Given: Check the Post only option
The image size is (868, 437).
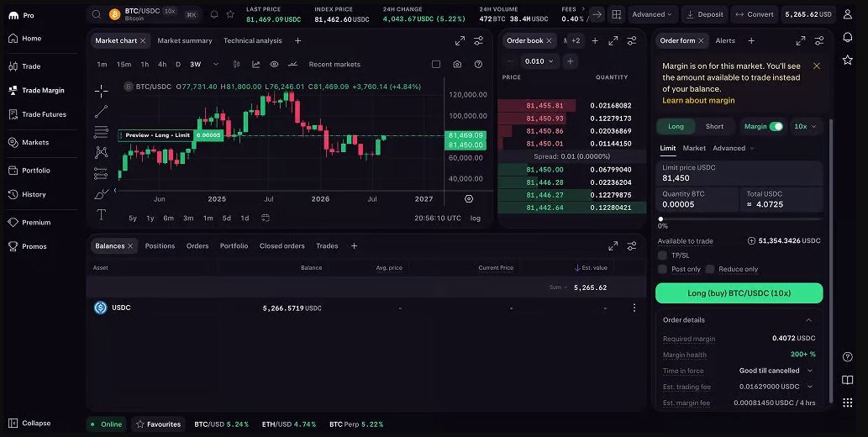Looking at the screenshot, I should pos(662,269).
